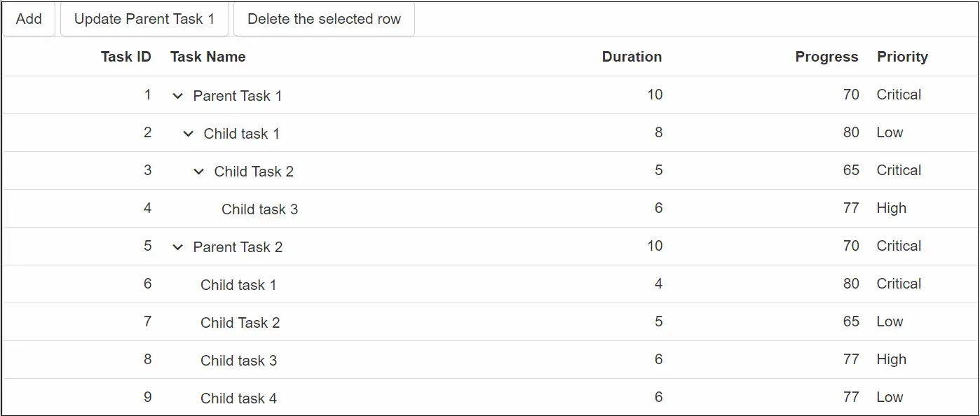
Task: Click the duration cell showing 8
Action: coord(658,133)
